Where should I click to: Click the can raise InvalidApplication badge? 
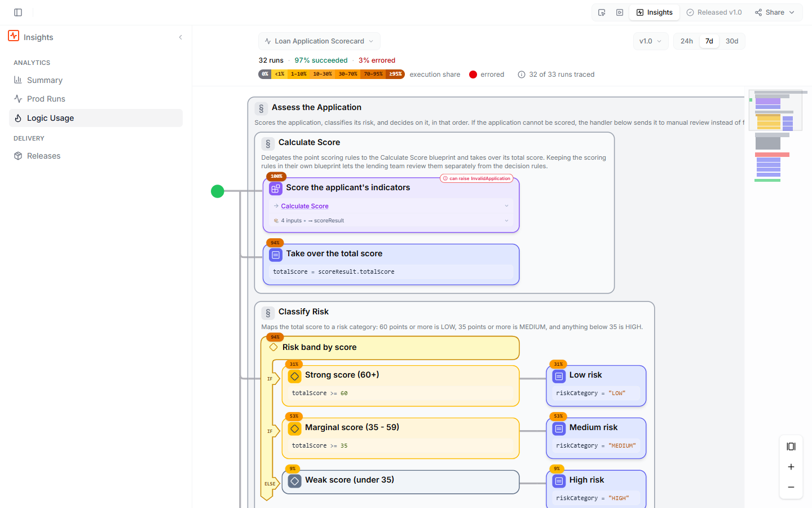pyautogui.click(x=476, y=178)
